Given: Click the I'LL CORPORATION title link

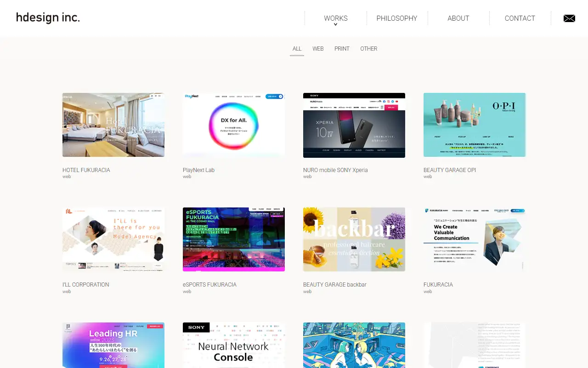Looking at the screenshot, I should point(86,285).
